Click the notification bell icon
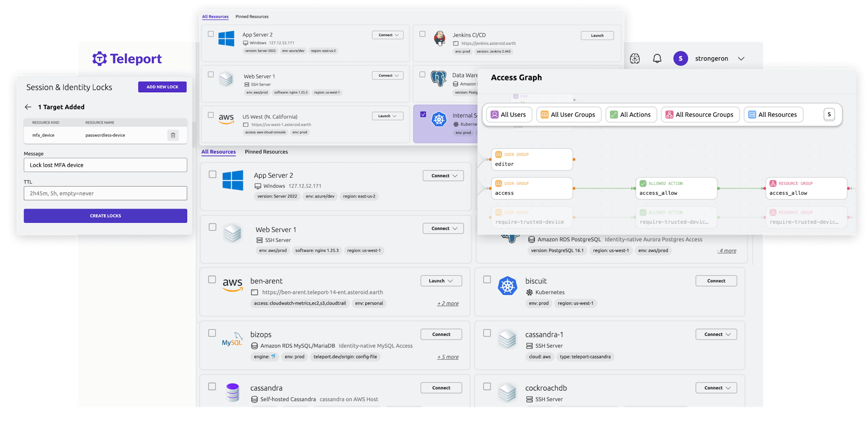 point(657,58)
